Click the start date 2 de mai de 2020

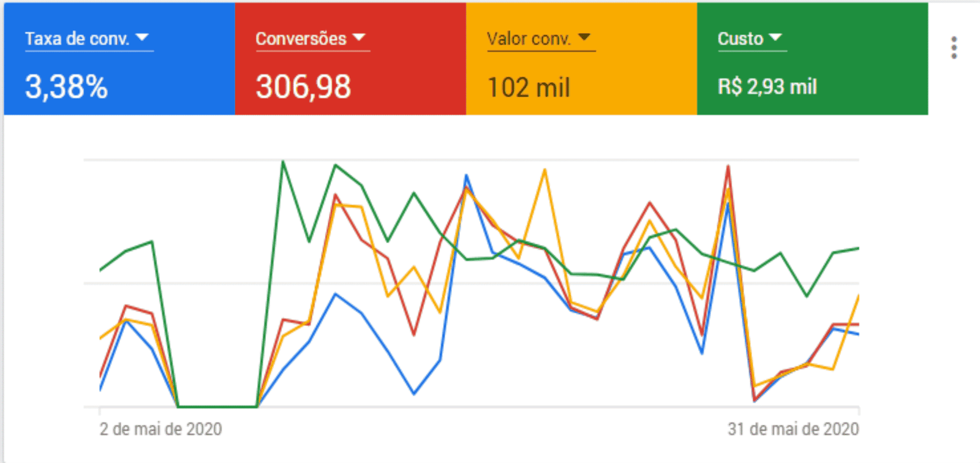(x=160, y=429)
